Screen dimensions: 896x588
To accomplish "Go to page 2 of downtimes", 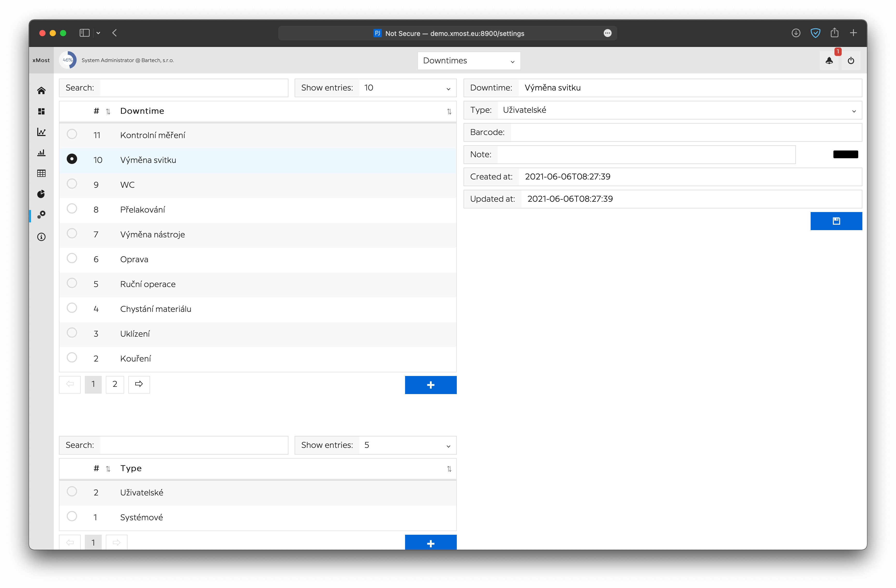I will (115, 384).
